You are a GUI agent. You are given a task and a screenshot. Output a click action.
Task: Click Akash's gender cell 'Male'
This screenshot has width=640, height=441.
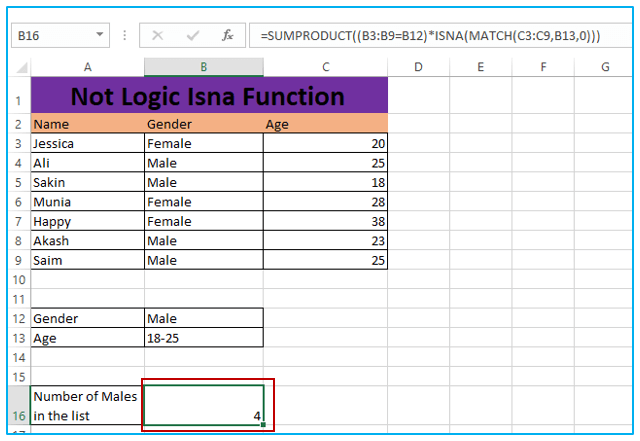point(204,241)
